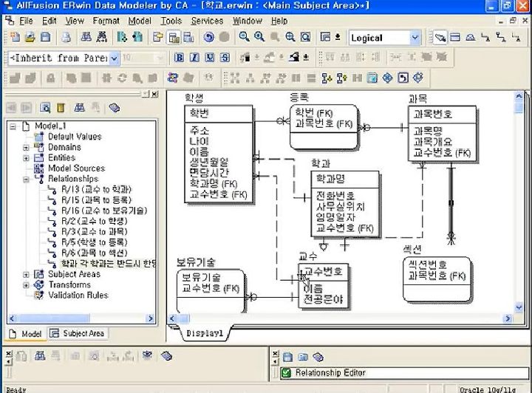This screenshot has height=393, width=532.
Task: Click 전공분야 attribute in 교수 entity
Action: (323, 299)
